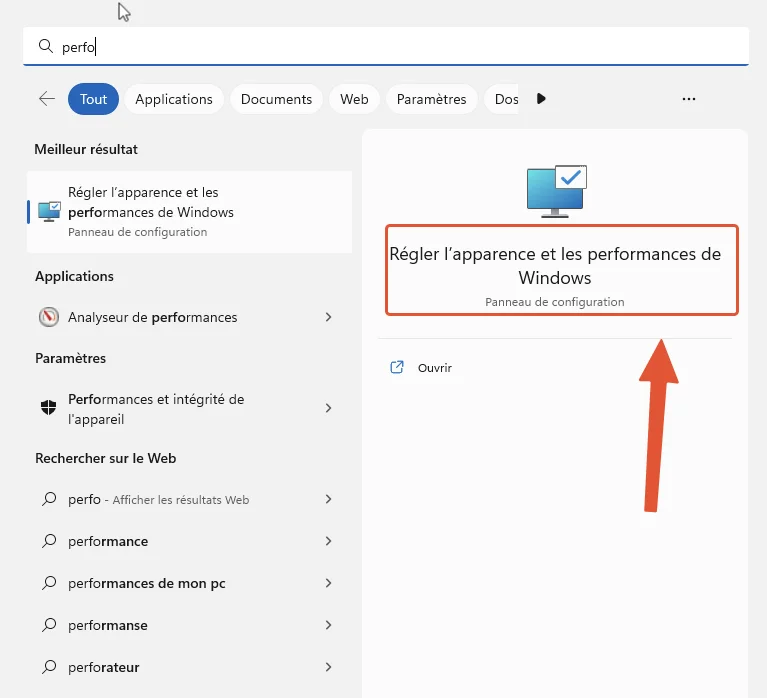Expand the perfo web results chevron

pos(328,499)
